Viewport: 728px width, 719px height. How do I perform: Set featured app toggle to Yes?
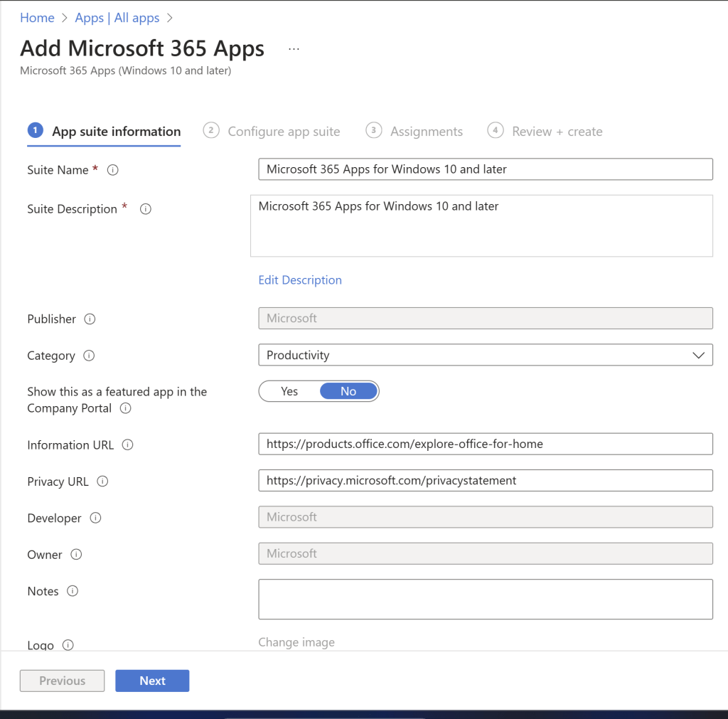[289, 391]
